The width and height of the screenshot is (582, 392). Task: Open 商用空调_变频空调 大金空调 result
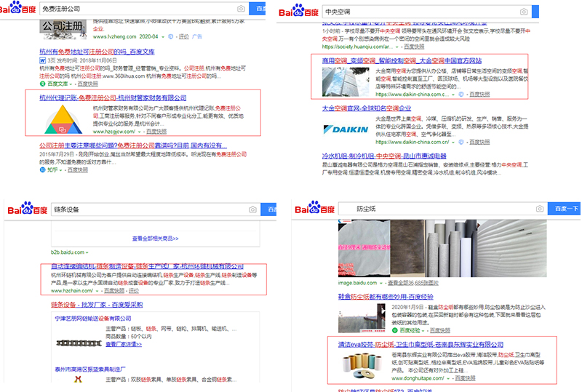coord(402,60)
